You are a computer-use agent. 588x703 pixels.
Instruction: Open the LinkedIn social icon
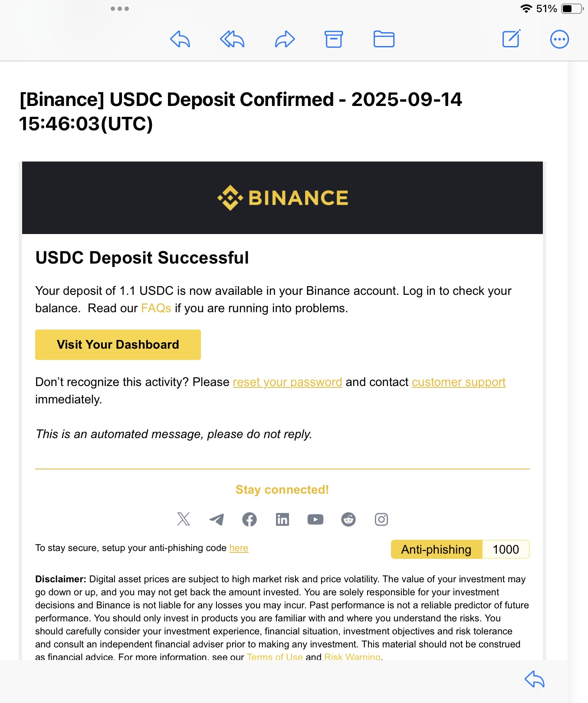point(283,519)
